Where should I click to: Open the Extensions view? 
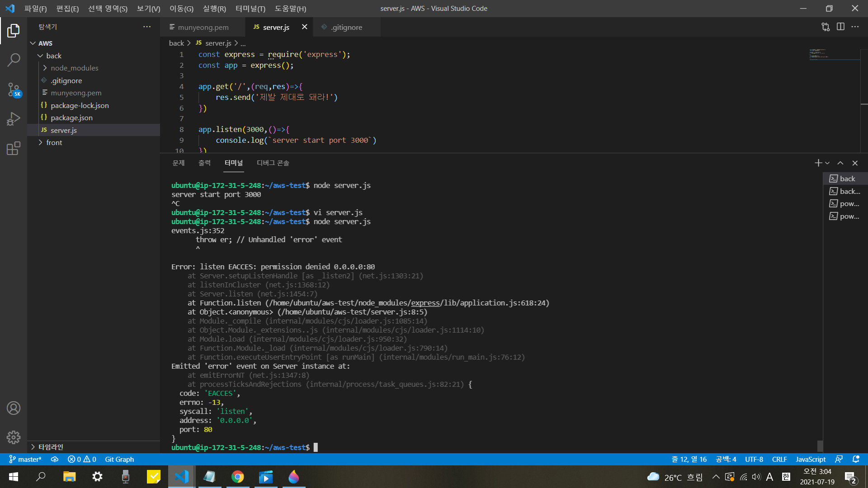tap(14, 148)
